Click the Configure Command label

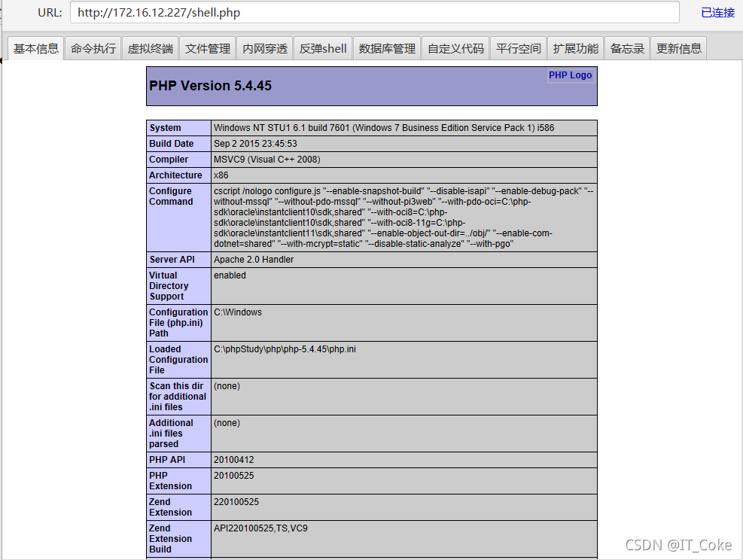(x=171, y=196)
